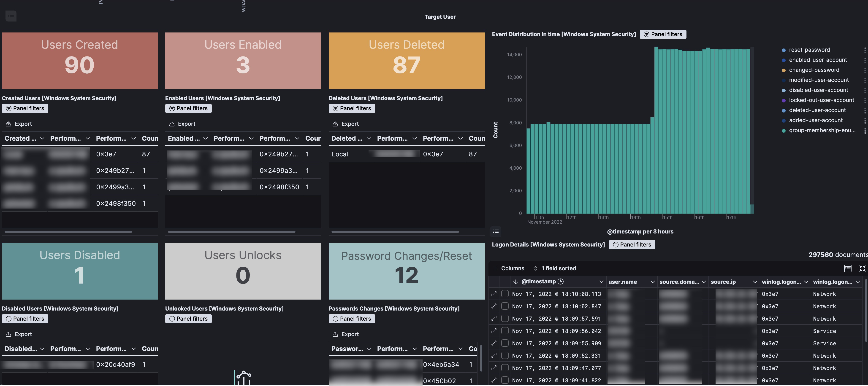Screen dimensions: 868x386
Task: Click the sort arrow icon on @timestamp column
Action: point(515,282)
